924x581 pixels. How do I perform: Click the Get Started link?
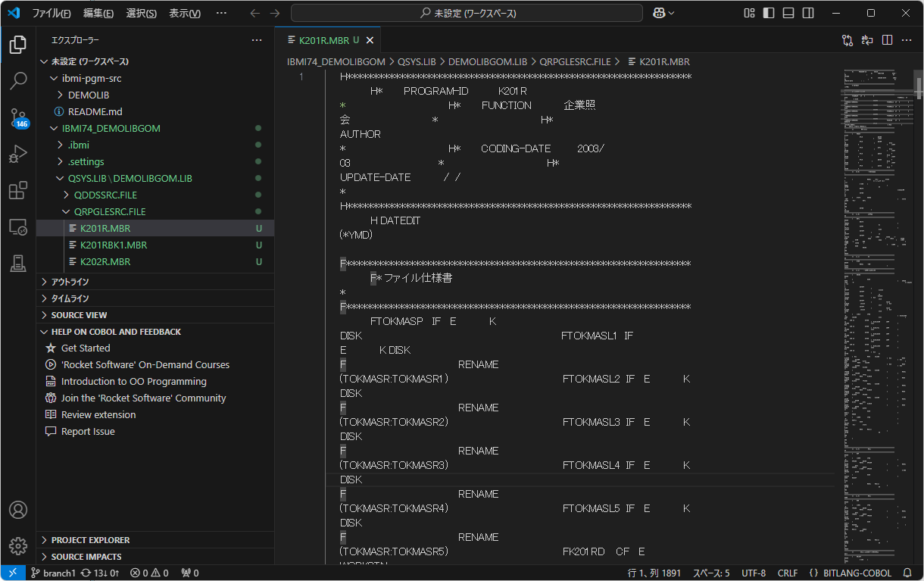point(155,348)
